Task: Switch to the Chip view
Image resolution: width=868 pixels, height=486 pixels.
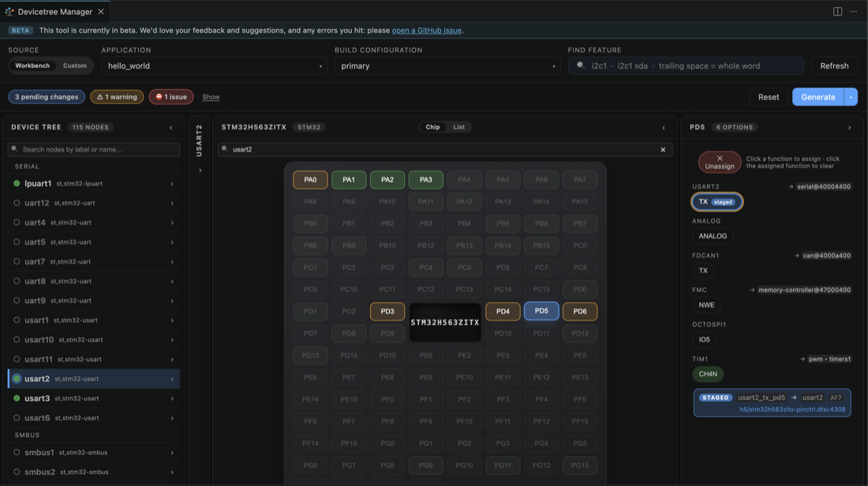Action: (x=432, y=127)
